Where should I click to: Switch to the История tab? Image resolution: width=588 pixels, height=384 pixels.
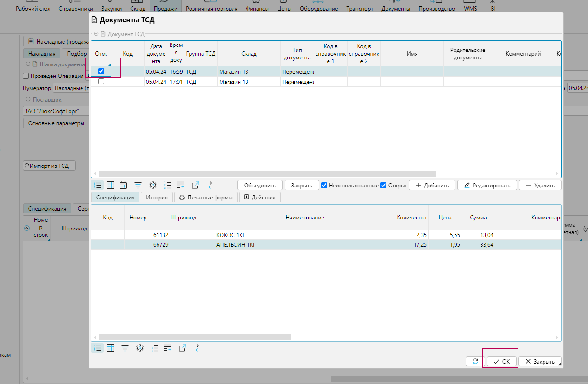157,198
